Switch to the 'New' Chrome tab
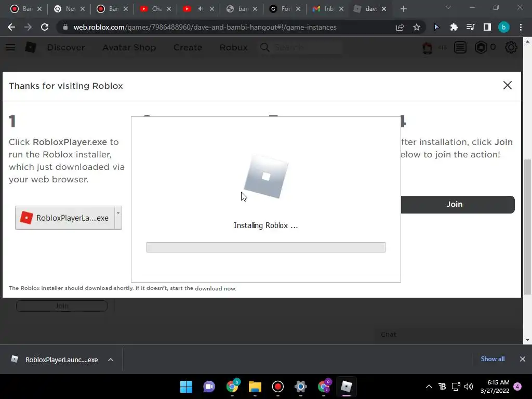This screenshot has width=532, height=399. [69, 9]
